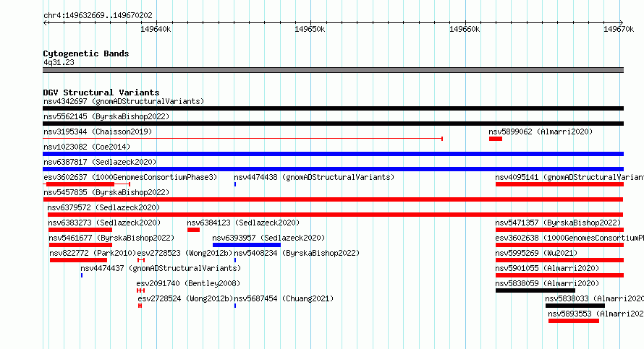
Task: Click the 149650k ruler tick label
Action: 310,30
